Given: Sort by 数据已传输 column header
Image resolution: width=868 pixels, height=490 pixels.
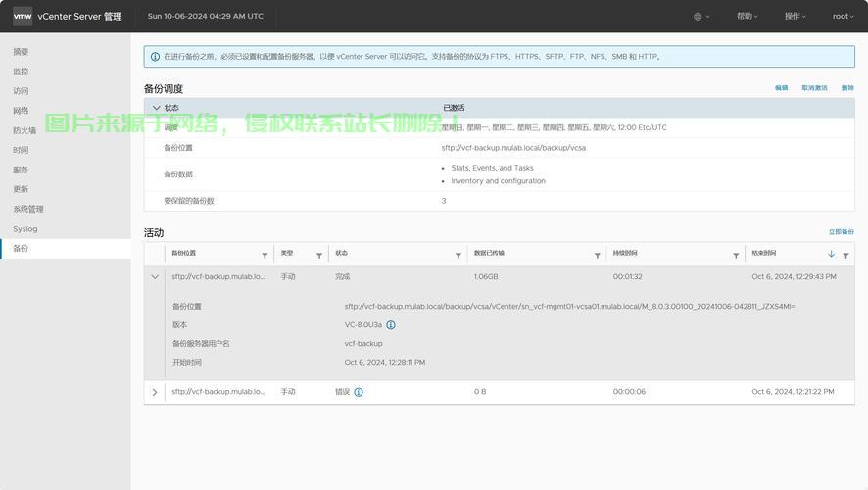Looking at the screenshot, I should (x=489, y=253).
